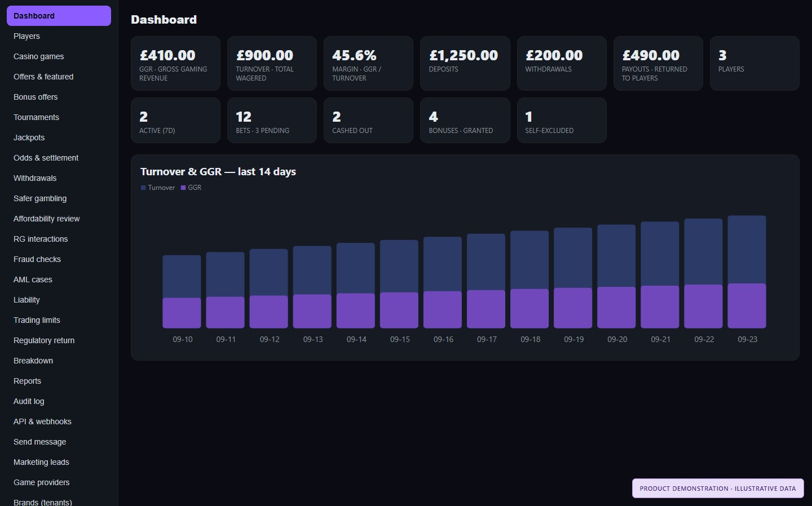Select AML cases in sidebar

point(59,279)
